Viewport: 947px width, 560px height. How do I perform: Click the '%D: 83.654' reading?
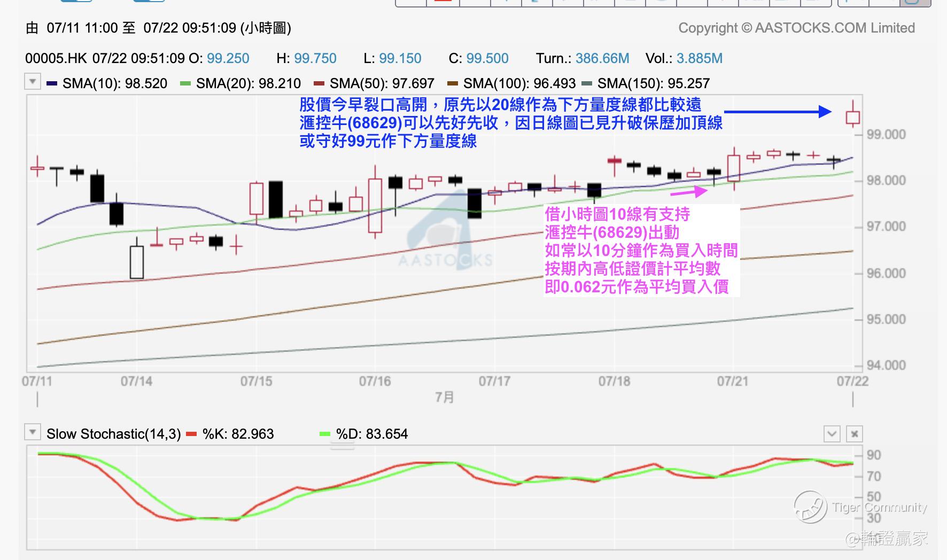372,434
